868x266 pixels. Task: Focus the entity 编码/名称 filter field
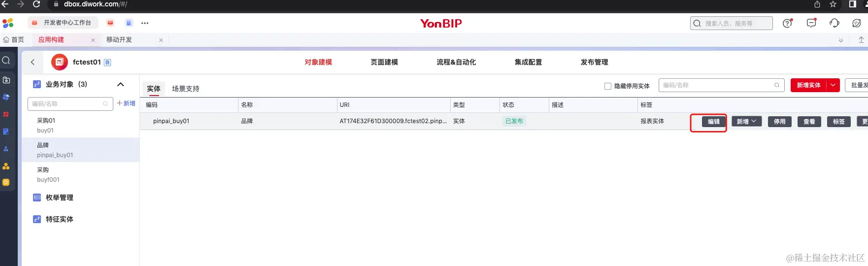click(722, 85)
